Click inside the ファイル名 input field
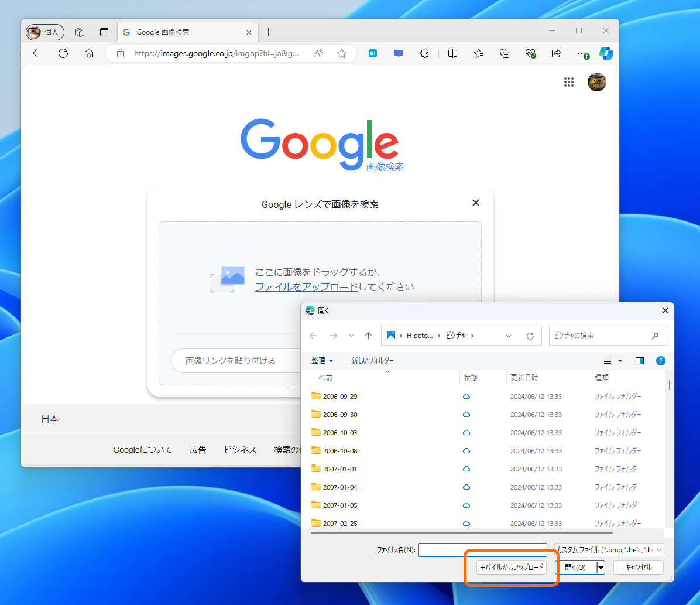This screenshot has height=605, width=700. pos(482,549)
